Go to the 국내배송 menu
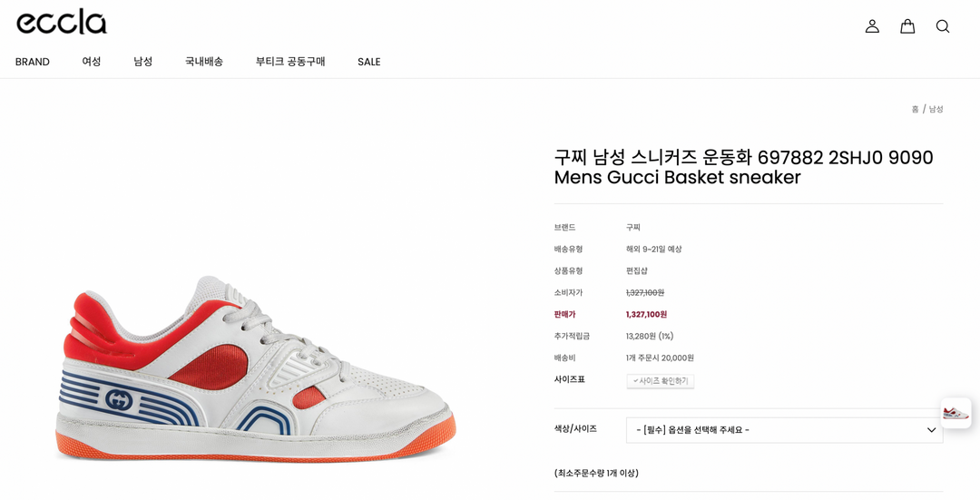Viewport: 980px width, 500px height. click(x=204, y=61)
